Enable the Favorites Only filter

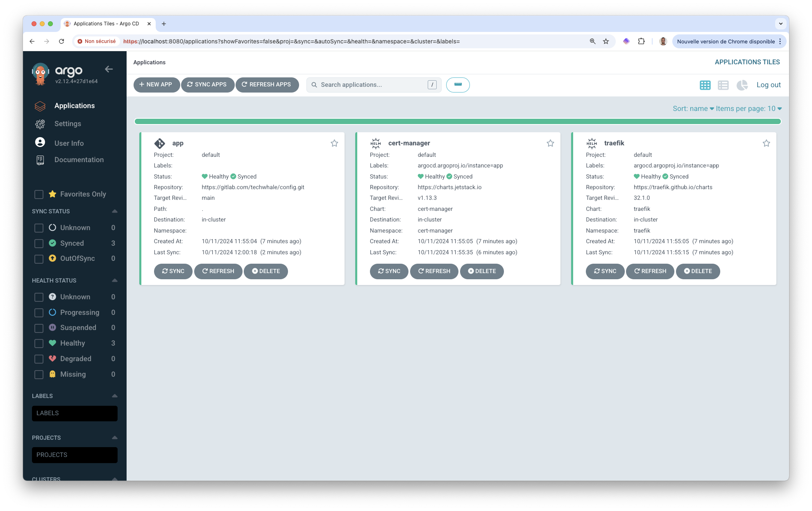[39, 194]
